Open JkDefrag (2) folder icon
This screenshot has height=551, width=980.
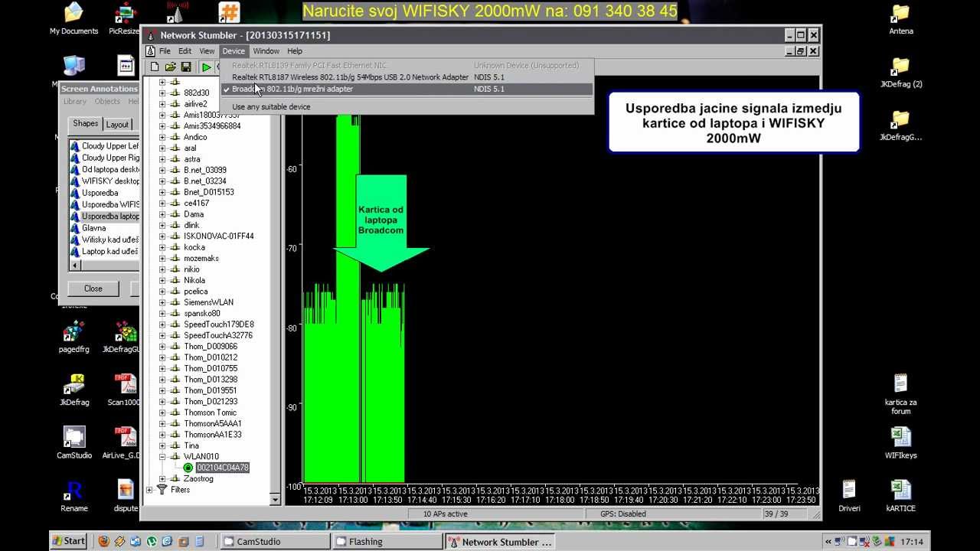[900, 72]
